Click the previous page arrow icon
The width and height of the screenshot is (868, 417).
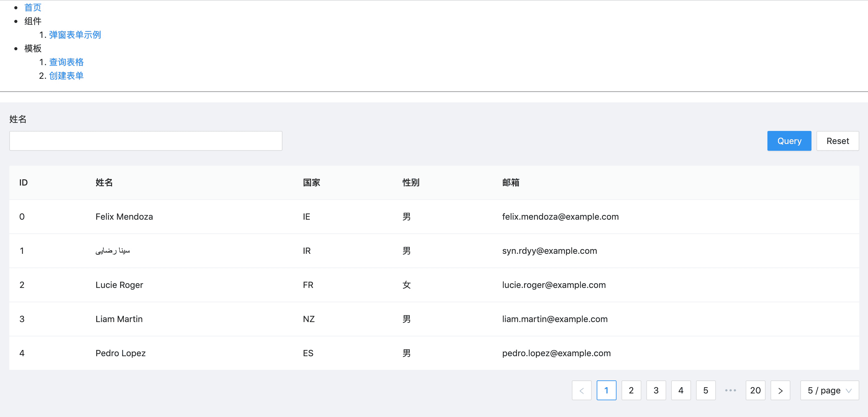(581, 390)
